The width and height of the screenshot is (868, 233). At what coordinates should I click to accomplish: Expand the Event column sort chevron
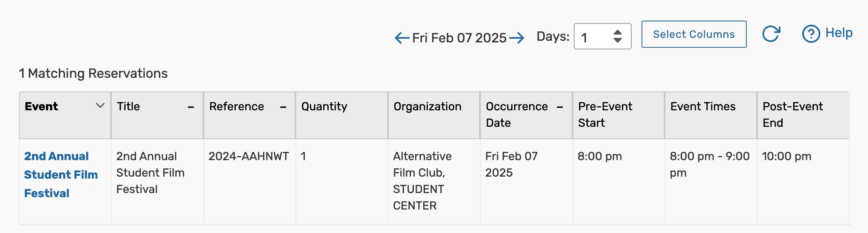(x=100, y=106)
